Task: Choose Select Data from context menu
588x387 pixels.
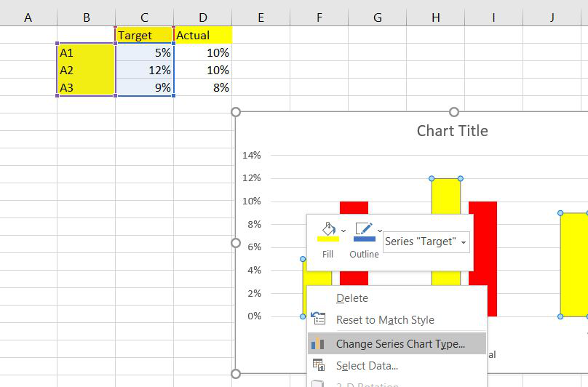Action: 367,366
